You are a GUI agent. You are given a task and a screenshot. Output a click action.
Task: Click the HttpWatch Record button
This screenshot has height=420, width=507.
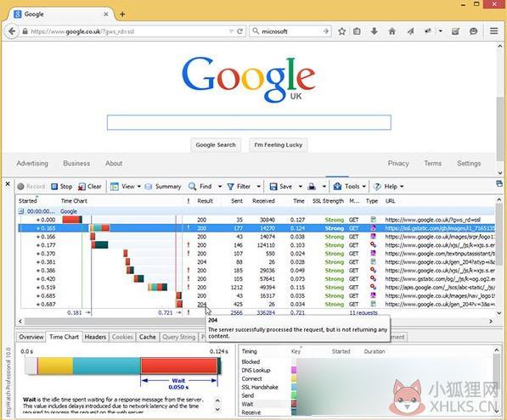point(31,187)
